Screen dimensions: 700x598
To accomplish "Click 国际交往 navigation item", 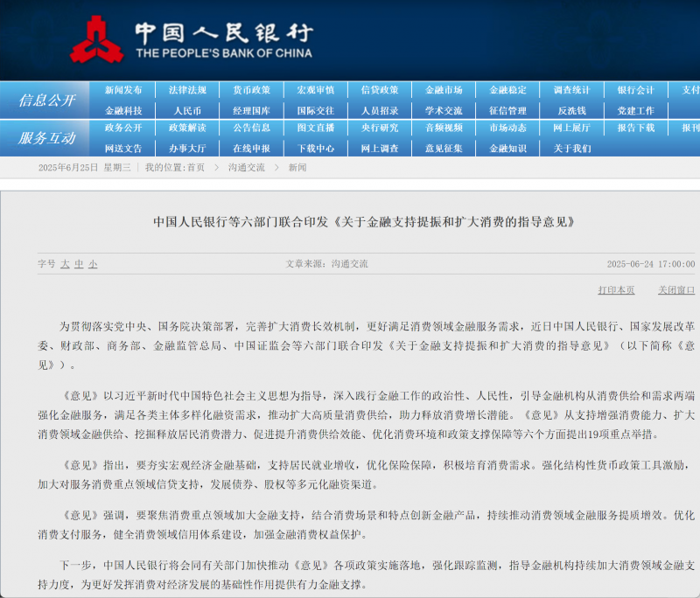I will [x=316, y=110].
